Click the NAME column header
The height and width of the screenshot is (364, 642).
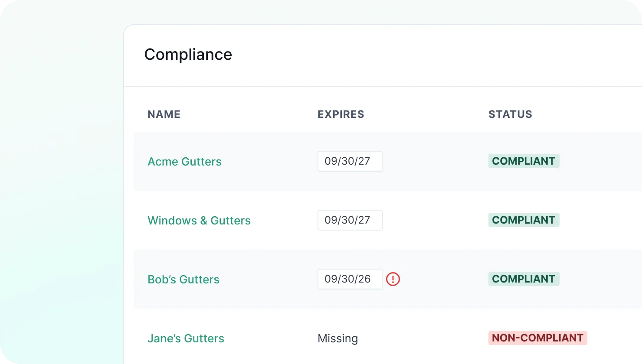pyautogui.click(x=164, y=114)
